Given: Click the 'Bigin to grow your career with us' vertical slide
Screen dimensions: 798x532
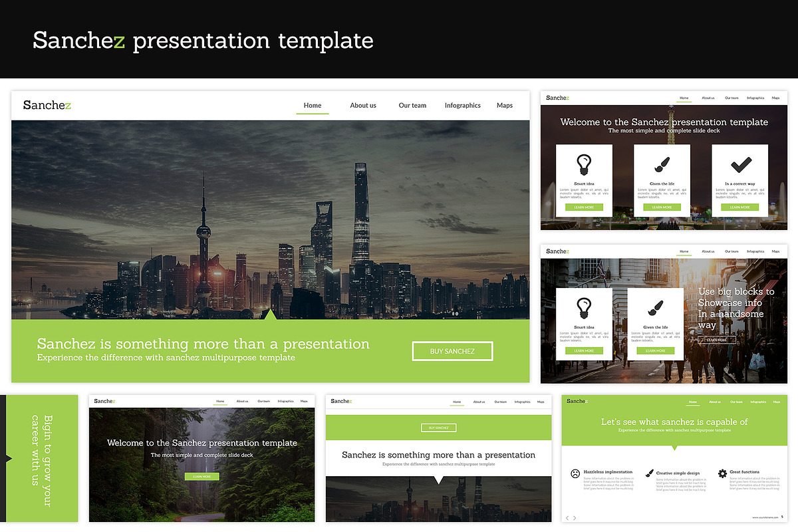Looking at the screenshot, I should pos(39,459).
